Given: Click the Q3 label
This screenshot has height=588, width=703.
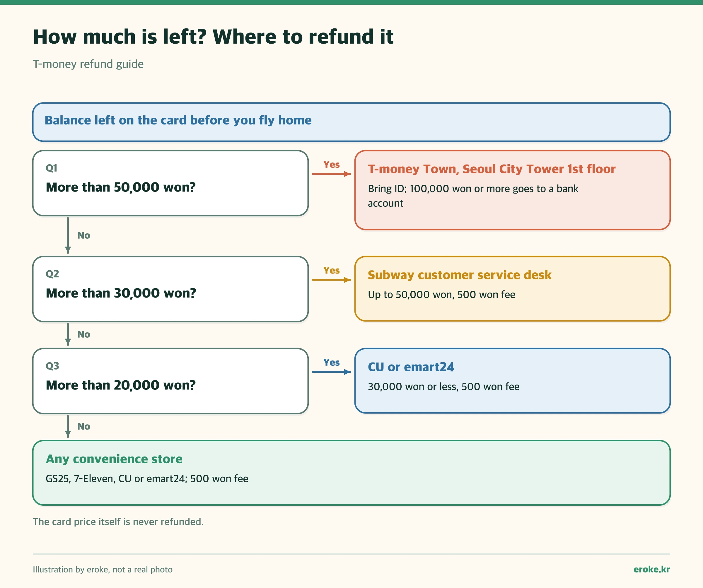Looking at the screenshot, I should (52, 366).
